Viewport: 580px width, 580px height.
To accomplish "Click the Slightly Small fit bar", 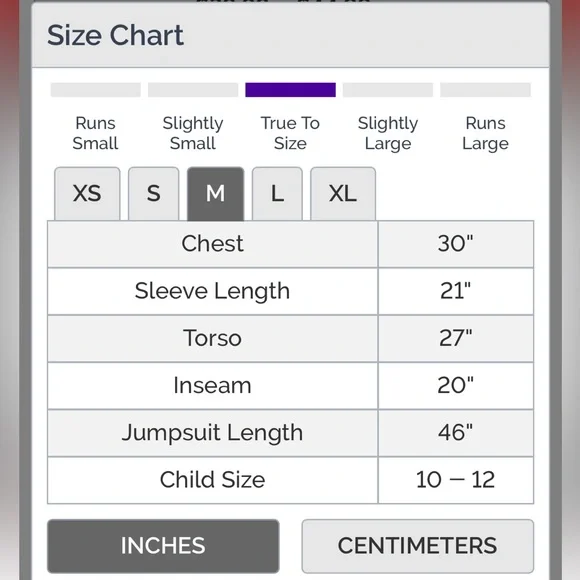I will pos(193,90).
